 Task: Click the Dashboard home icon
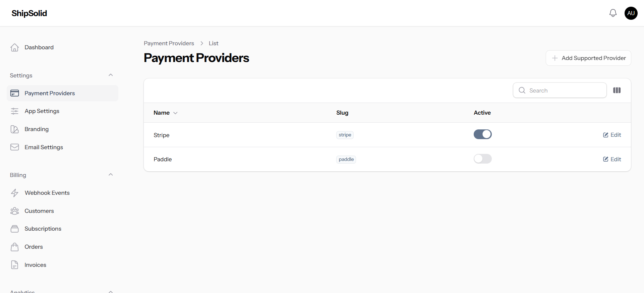pyautogui.click(x=14, y=47)
